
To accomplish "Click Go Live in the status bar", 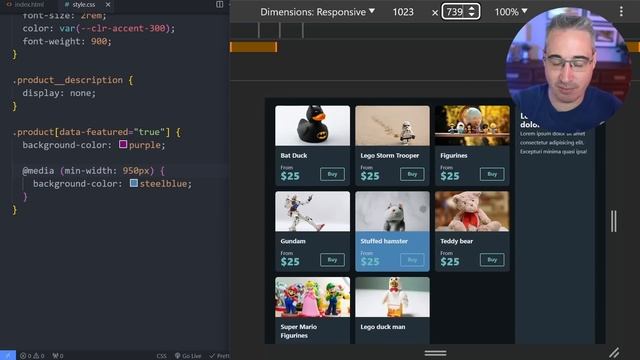I will pos(188,356).
